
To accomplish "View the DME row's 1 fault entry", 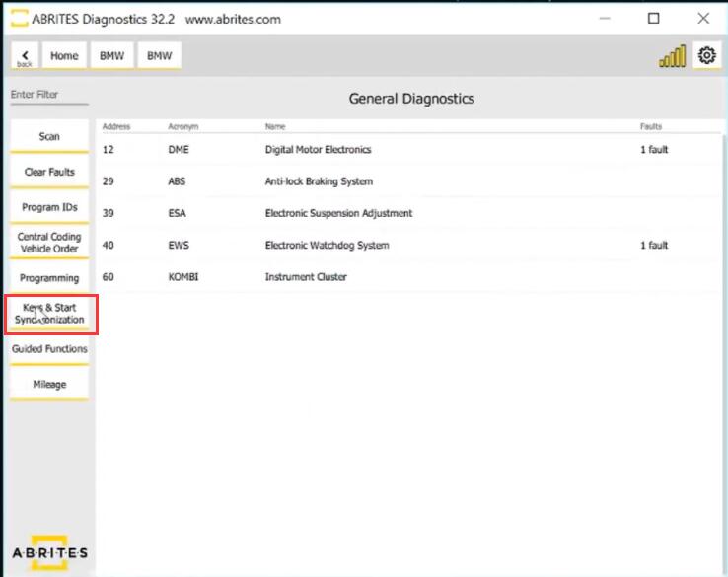I will (x=654, y=150).
